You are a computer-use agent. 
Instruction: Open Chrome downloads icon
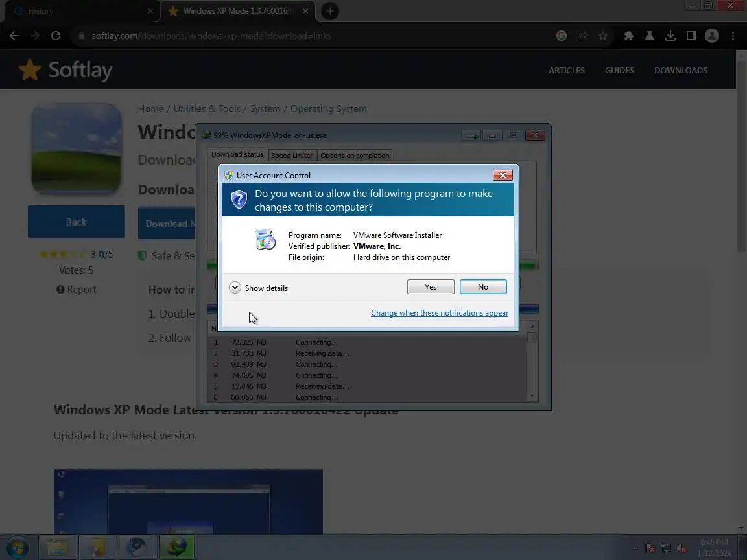(670, 36)
